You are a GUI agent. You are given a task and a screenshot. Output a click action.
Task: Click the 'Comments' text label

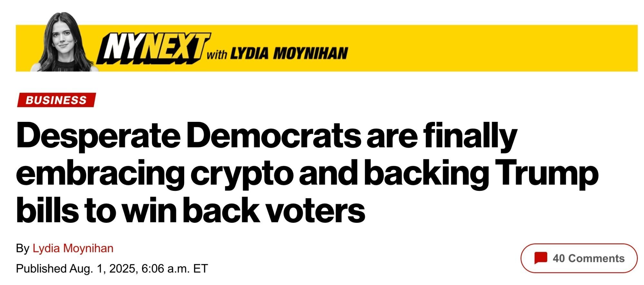(x=596, y=258)
